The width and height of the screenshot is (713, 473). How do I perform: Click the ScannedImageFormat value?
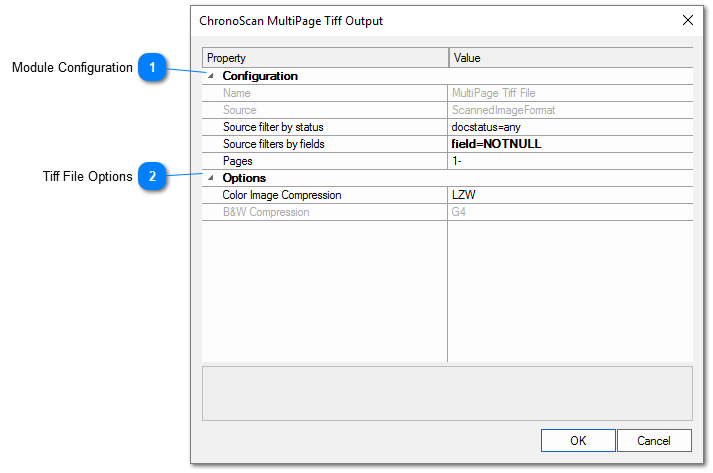(570, 110)
